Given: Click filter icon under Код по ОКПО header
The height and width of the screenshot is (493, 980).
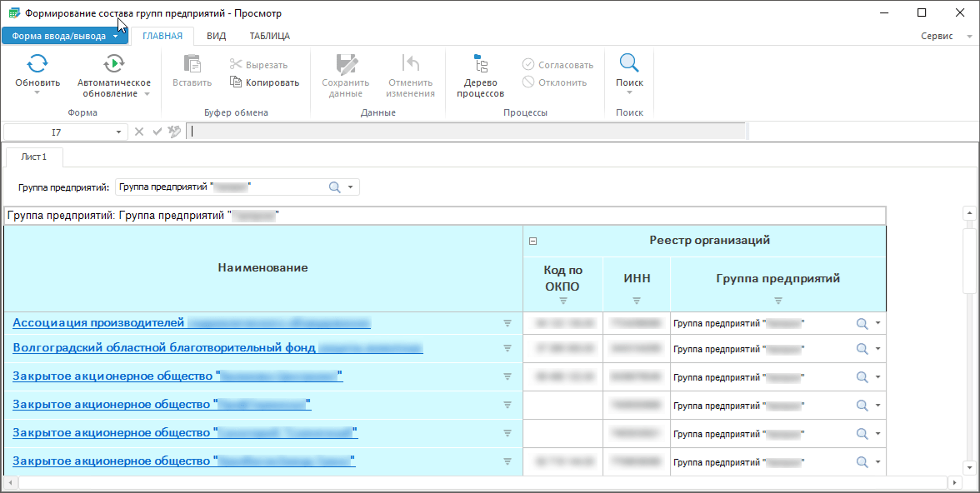Looking at the screenshot, I should (x=563, y=301).
